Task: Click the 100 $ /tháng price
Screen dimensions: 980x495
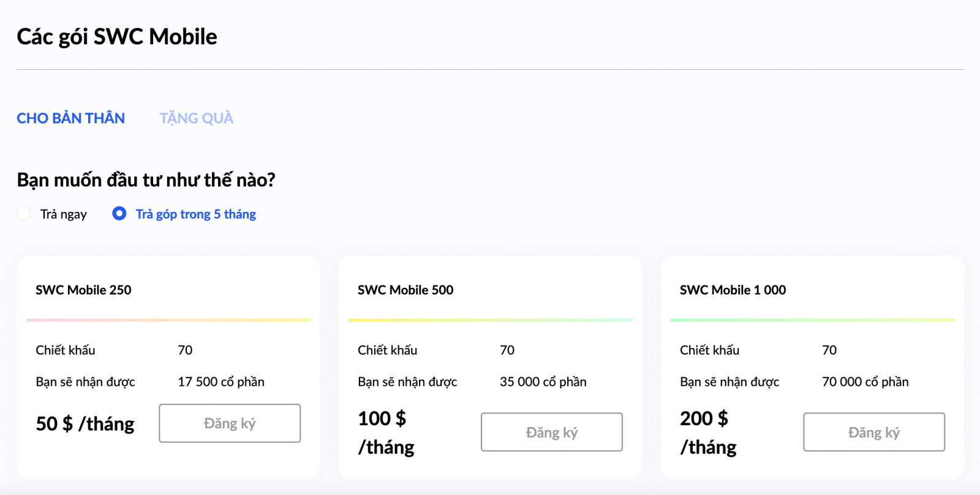Action: coord(386,433)
